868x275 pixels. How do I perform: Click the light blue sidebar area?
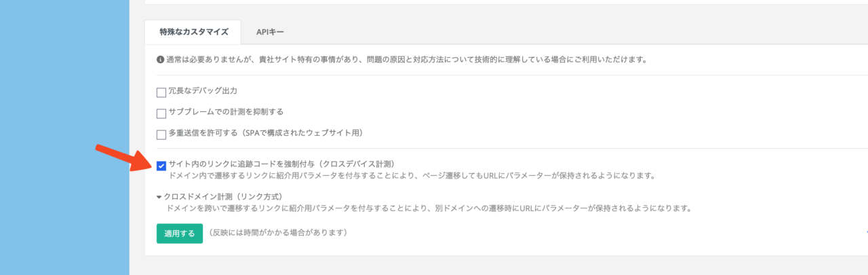(64, 137)
